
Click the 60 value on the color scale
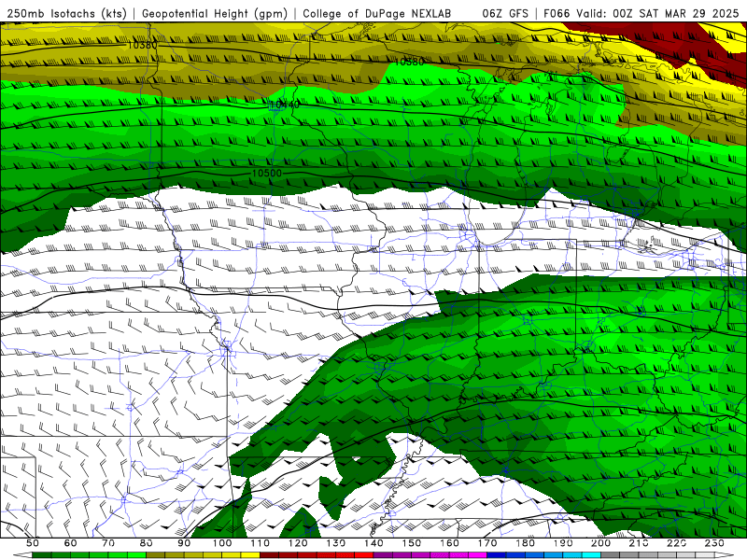tap(71, 543)
